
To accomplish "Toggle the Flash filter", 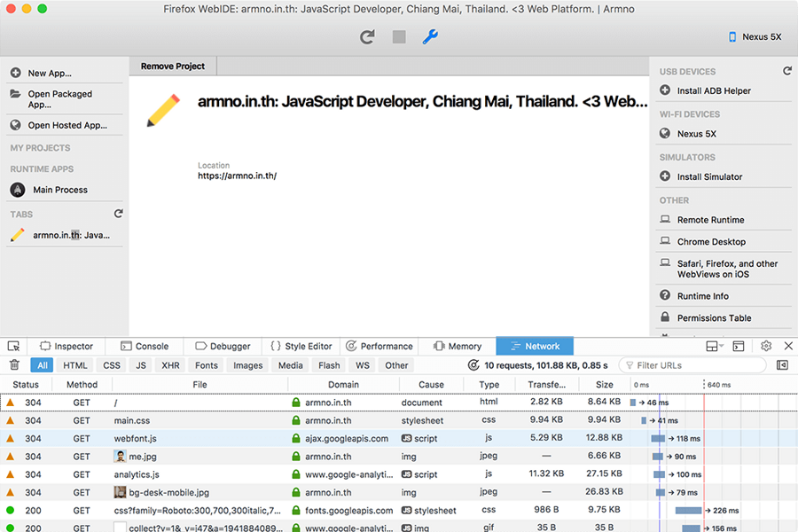I will 329,365.
